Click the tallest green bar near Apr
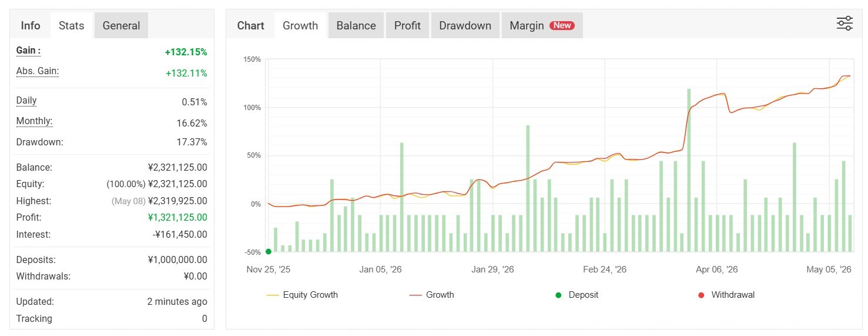Screen dimensions: 868x336 coord(689,170)
